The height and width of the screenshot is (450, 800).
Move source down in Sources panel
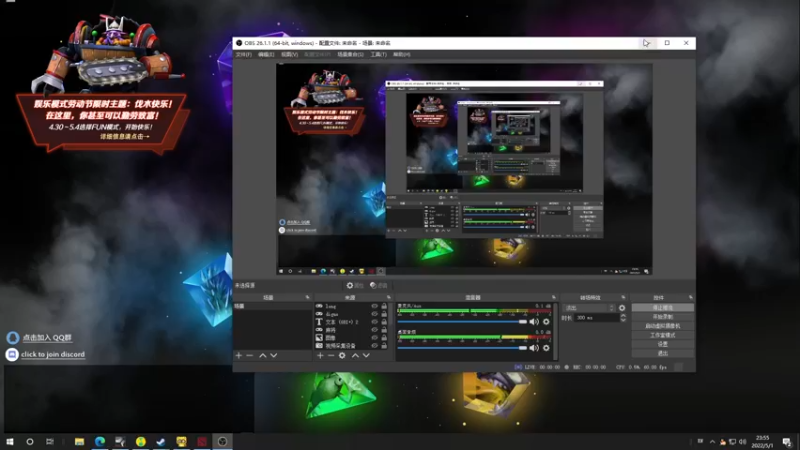(366, 355)
